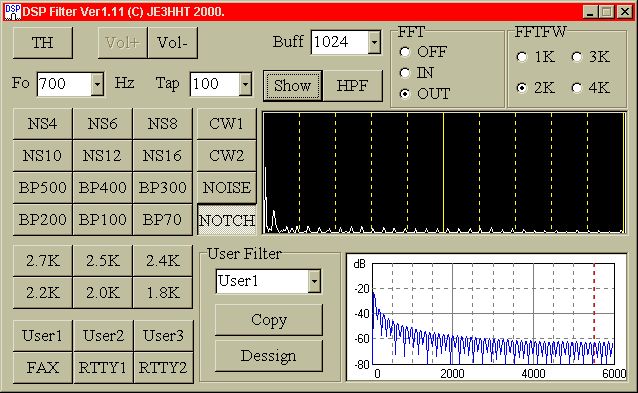
Task: Load the User2 filter preset button
Action: point(103,336)
